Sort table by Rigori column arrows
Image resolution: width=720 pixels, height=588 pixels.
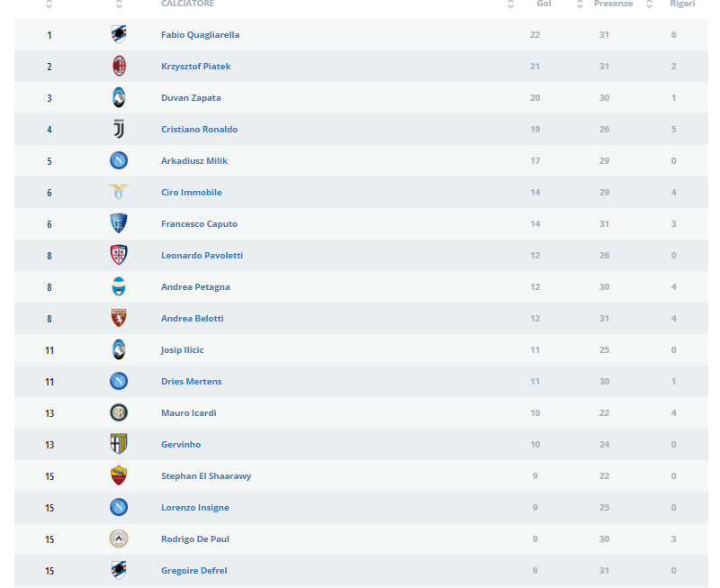[x=649, y=5]
